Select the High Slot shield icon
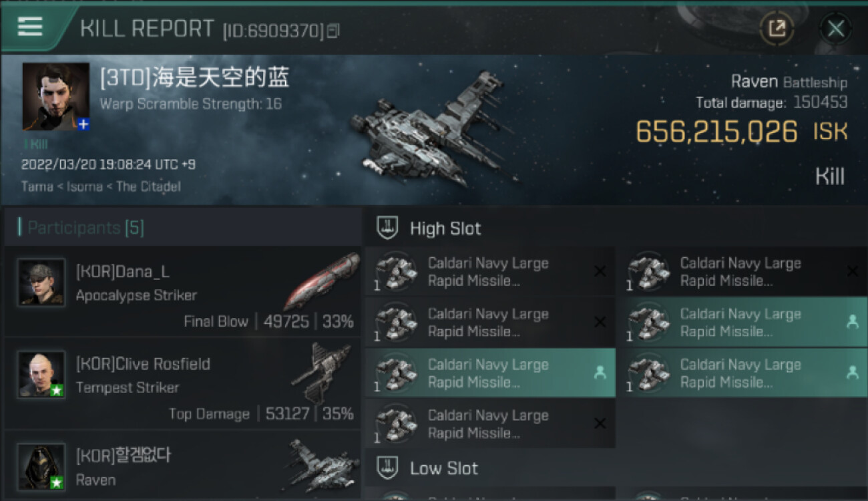This screenshot has width=868, height=501. (x=388, y=228)
